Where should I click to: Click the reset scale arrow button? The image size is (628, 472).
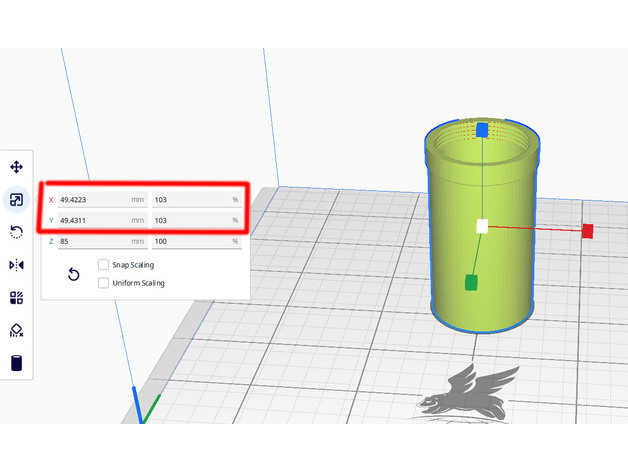tap(73, 274)
